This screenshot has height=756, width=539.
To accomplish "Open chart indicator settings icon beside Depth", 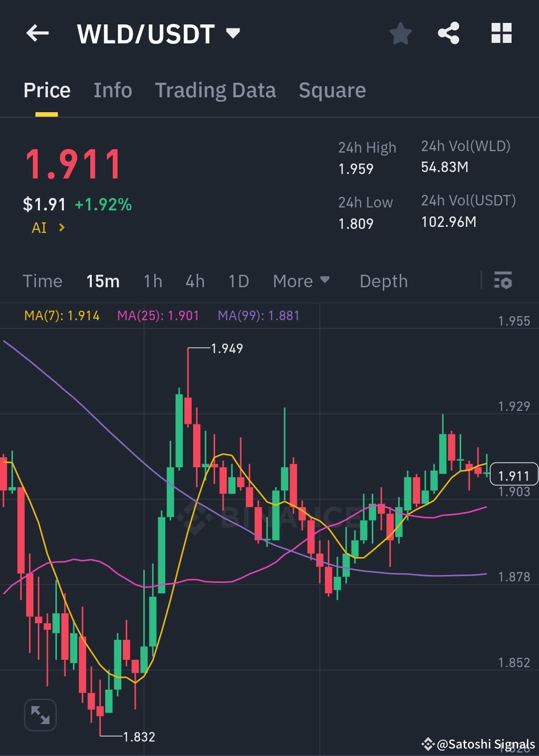I will (x=504, y=281).
